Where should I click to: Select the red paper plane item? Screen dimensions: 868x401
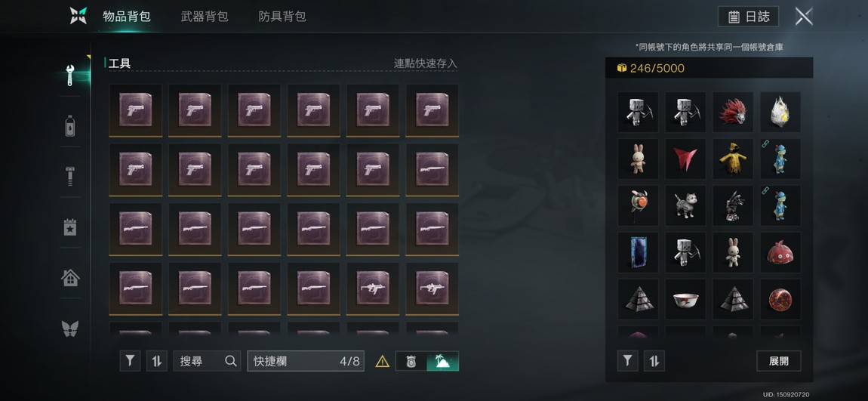click(x=685, y=159)
